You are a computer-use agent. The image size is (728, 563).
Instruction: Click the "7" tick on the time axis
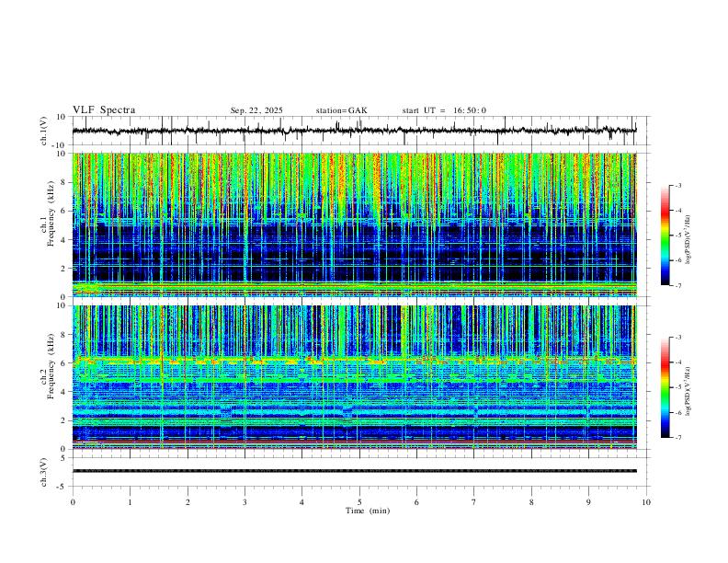(474, 502)
